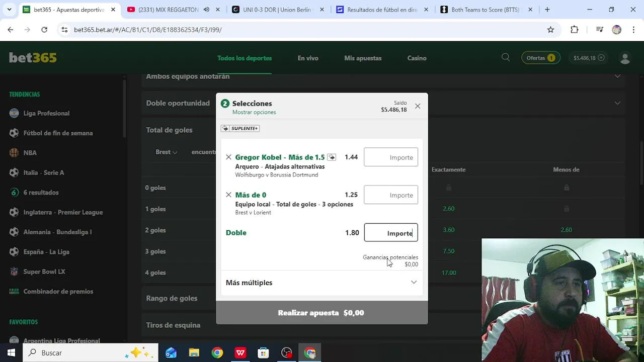Viewport: 644px width, 362px height.
Task: Open File Explorer from taskbar
Action: pos(194,353)
